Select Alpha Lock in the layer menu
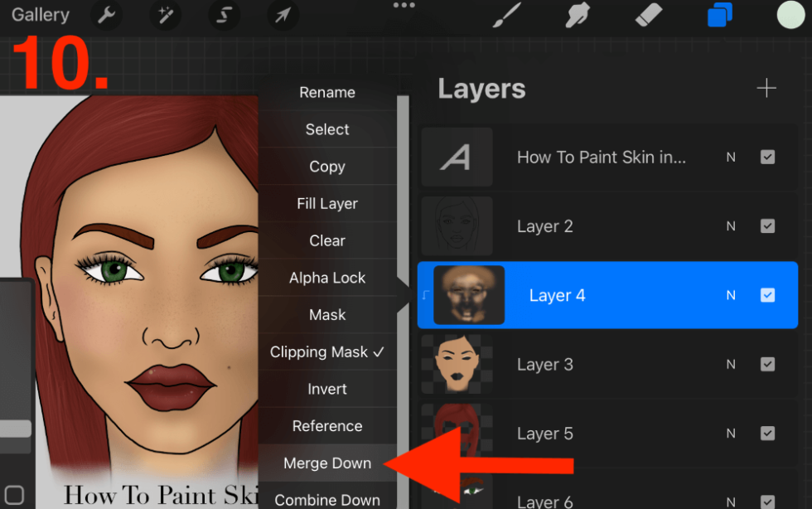 pyautogui.click(x=327, y=278)
